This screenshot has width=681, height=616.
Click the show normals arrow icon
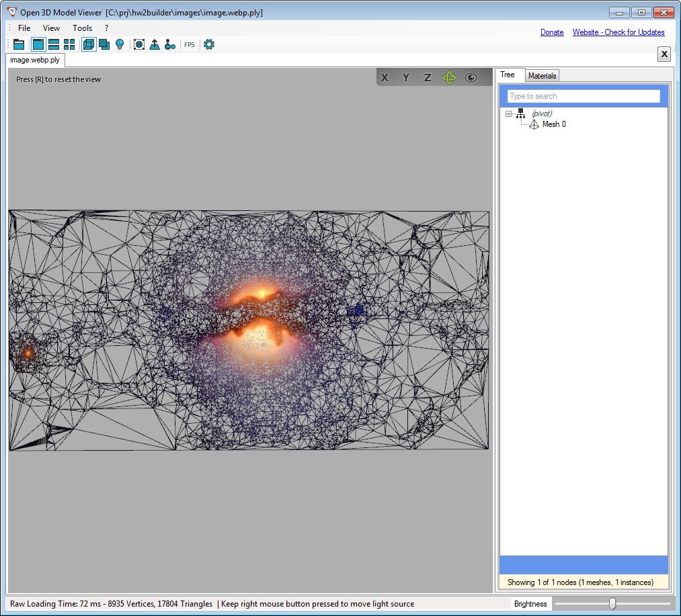click(x=155, y=44)
